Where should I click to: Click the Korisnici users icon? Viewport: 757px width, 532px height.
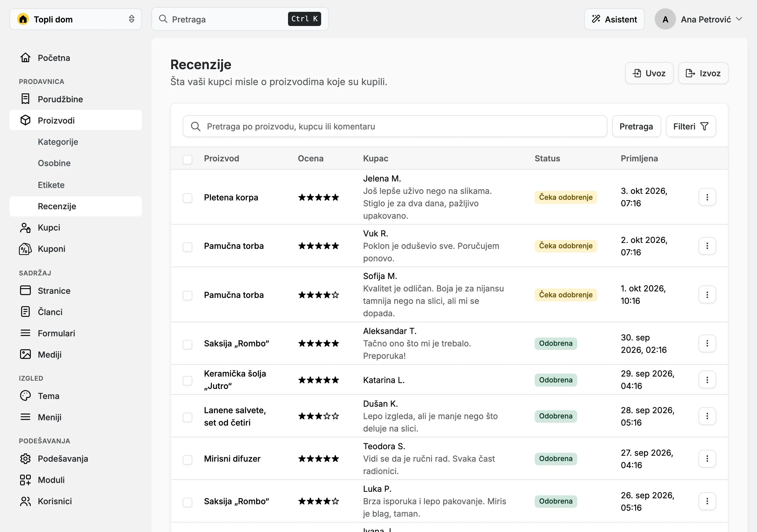[25, 501]
